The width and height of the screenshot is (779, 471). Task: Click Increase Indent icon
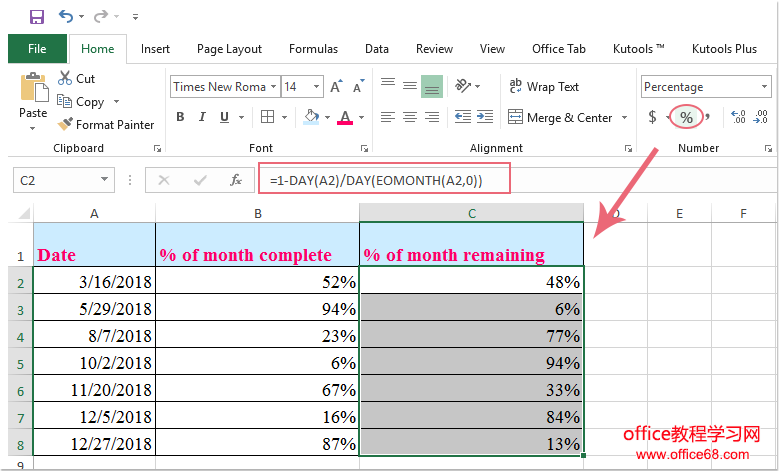click(485, 117)
